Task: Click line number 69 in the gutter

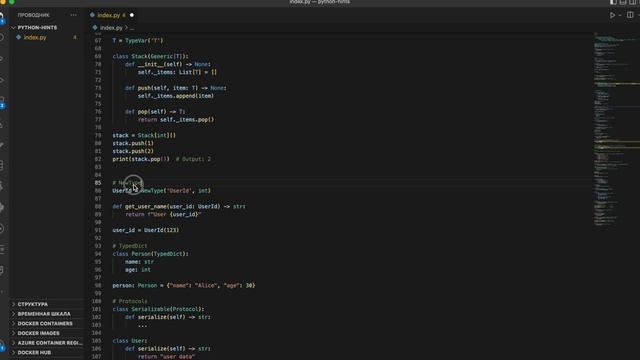Action: pos(98,56)
